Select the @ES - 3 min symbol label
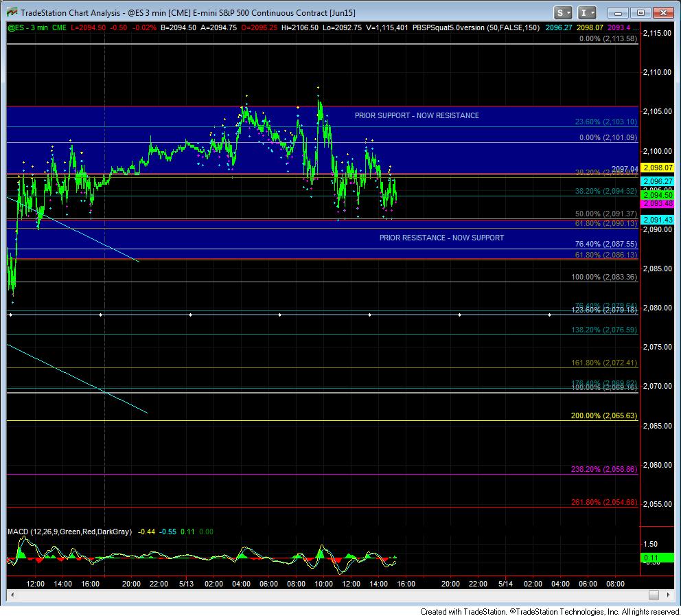The image size is (681, 616). (27, 27)
